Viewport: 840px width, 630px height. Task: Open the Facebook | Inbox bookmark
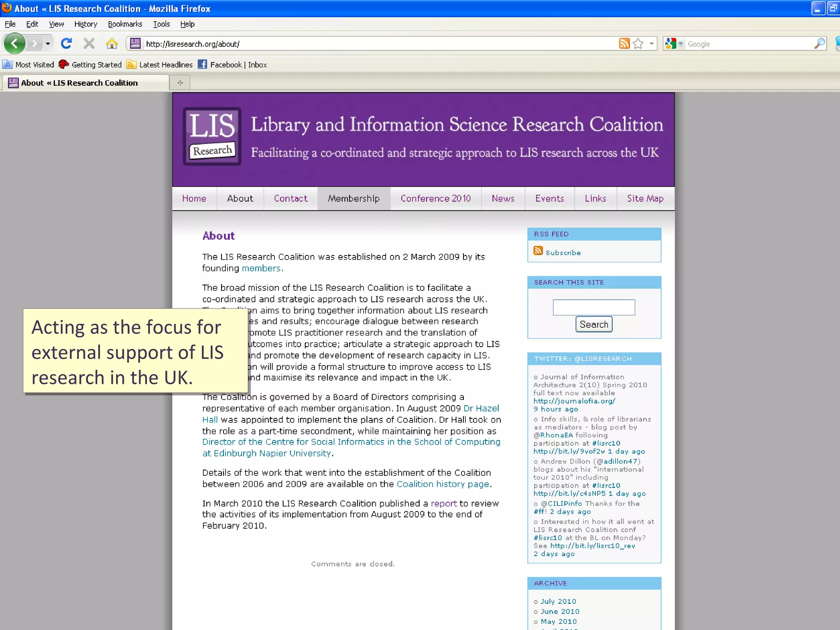[x=232, y=64]
